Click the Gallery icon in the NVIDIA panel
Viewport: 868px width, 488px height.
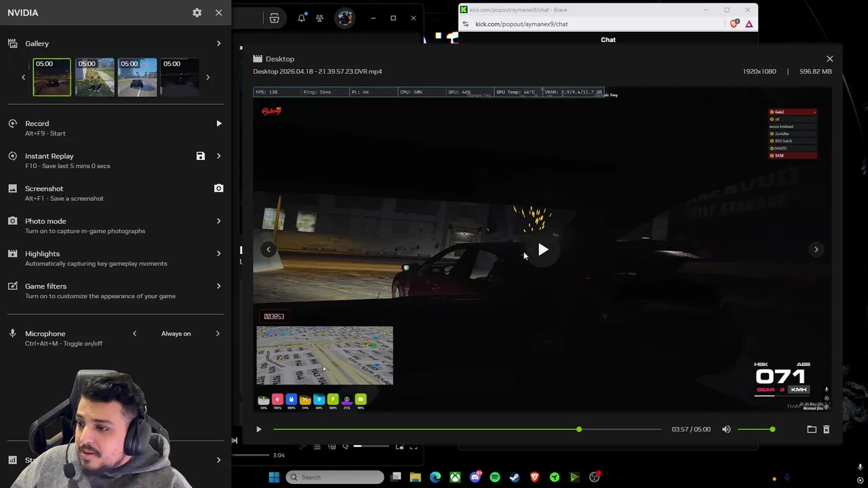pyautogui.click(x=12, y=43)
